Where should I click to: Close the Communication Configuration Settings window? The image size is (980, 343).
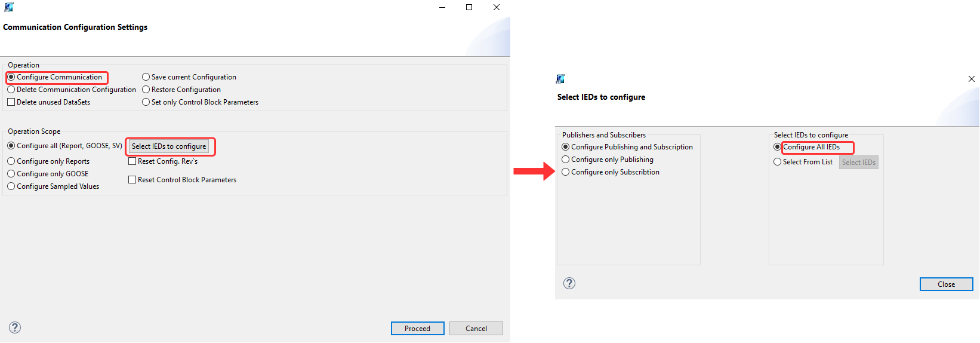point(497,7)
